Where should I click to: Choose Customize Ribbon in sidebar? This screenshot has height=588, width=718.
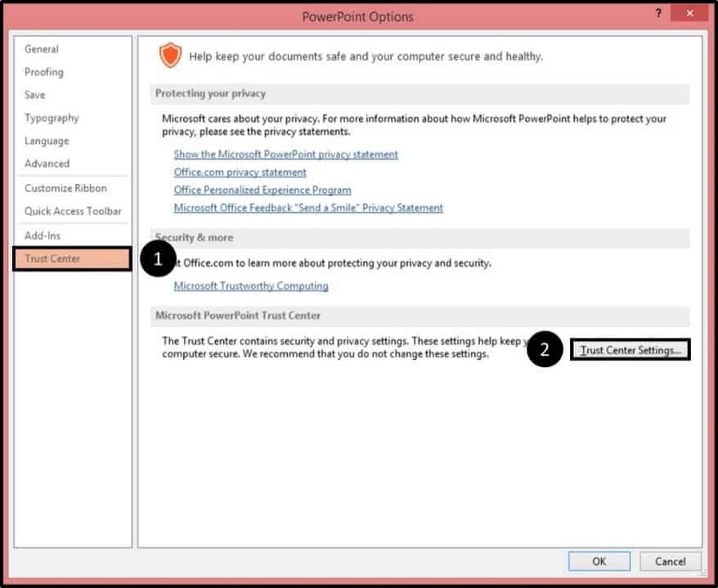(x=65, y=188)
